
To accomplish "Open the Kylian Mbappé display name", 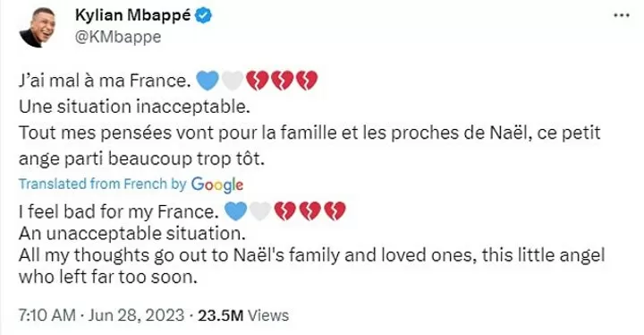I will tap(132, 15).
